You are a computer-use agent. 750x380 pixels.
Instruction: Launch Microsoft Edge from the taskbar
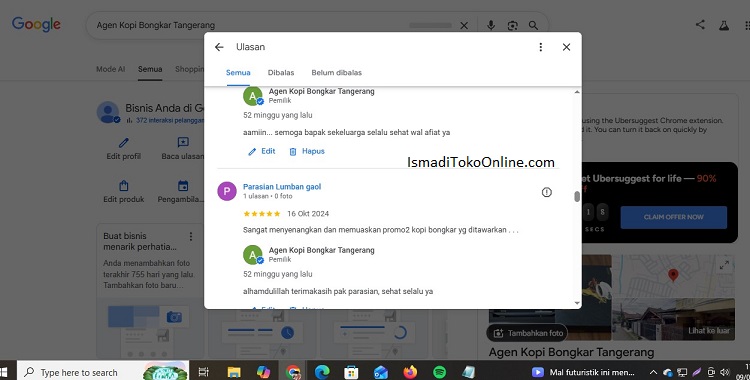click(322, 372)
